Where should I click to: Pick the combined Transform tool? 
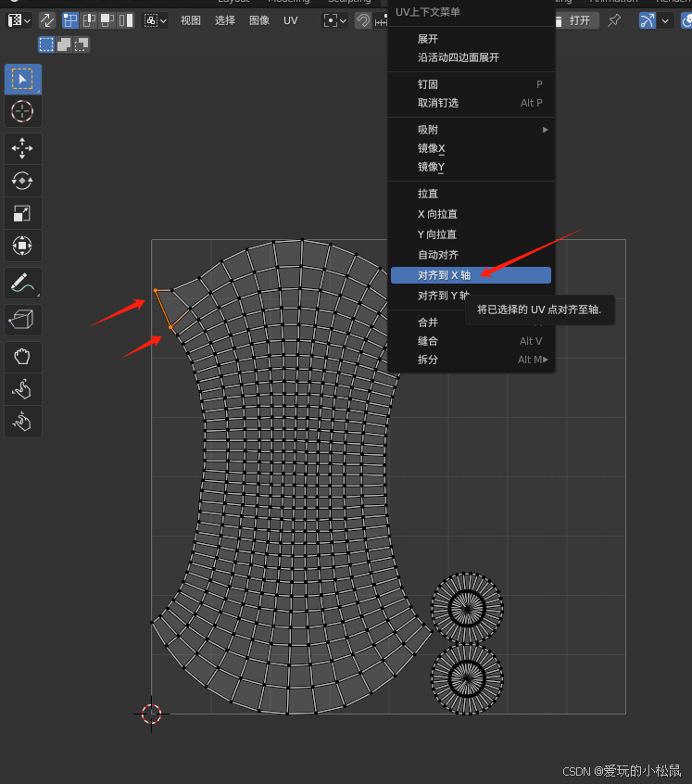(22, 246)
